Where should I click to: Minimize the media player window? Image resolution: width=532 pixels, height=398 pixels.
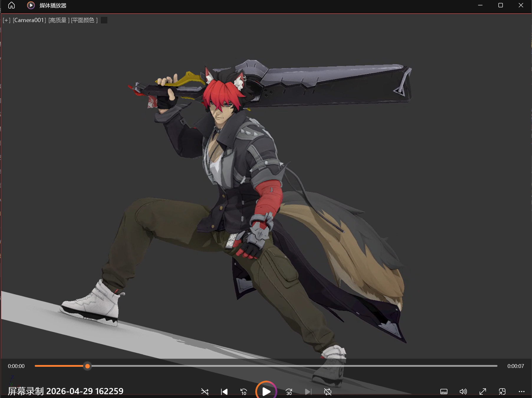coord(480,5)
